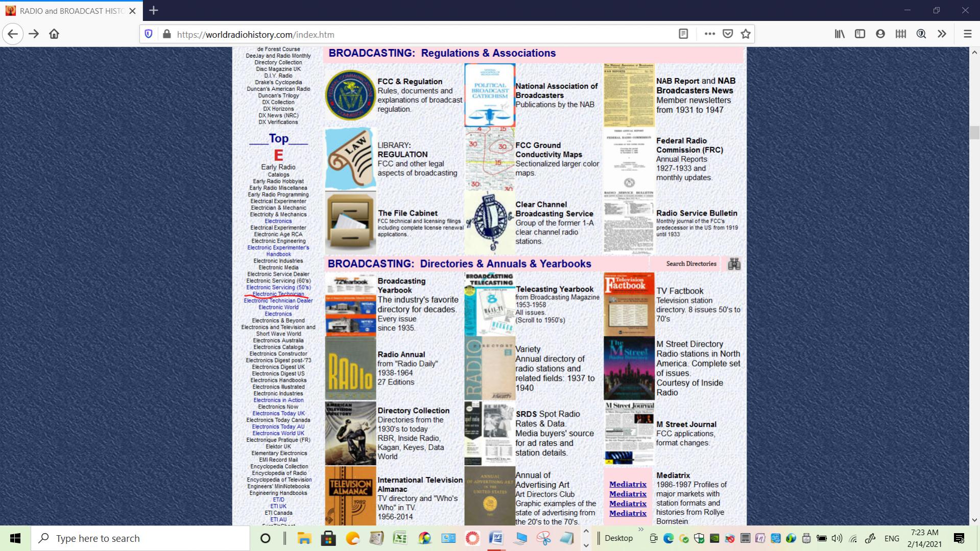Open FCC Ground Conductivity Maps link
Viewport: 980px width, 551px height.
pos(548,150)
